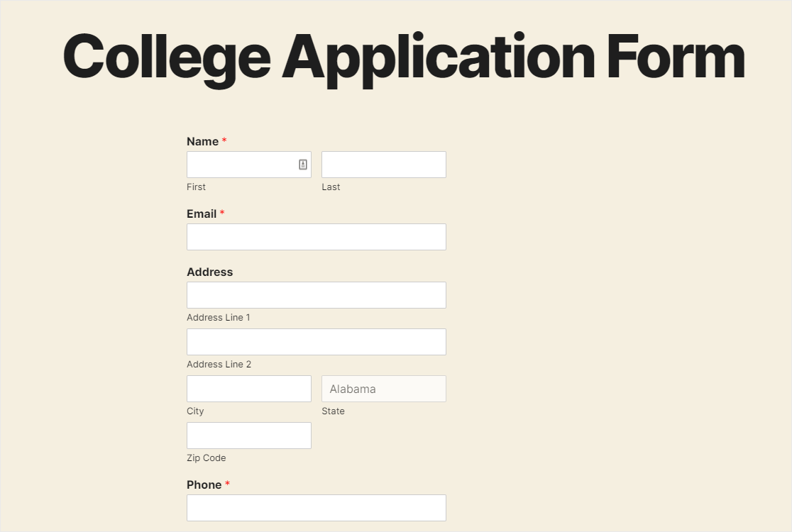Click the "Address Line 2" sublabel

pos(219,365)
